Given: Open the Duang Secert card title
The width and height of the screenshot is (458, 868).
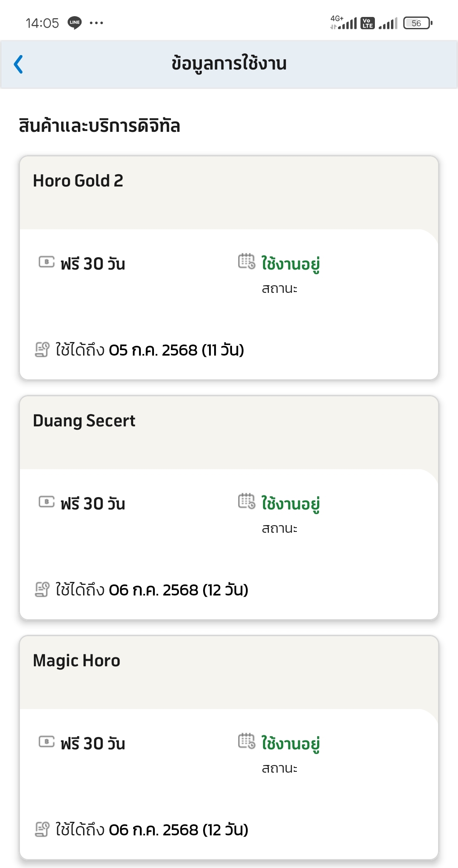Looking at the screenshot, I should click(x=84, y=421).
